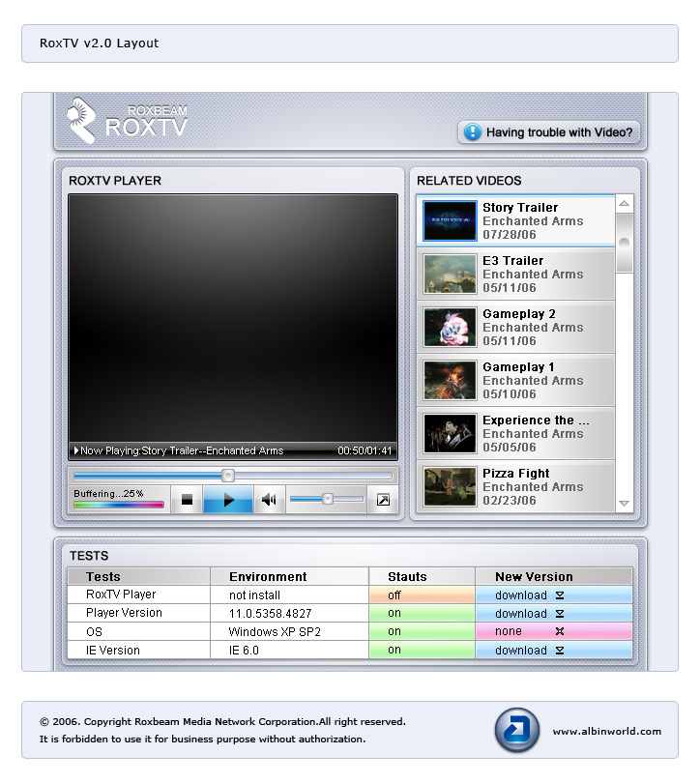
Task: Click the not install cell
Action: tap(290, 594)
